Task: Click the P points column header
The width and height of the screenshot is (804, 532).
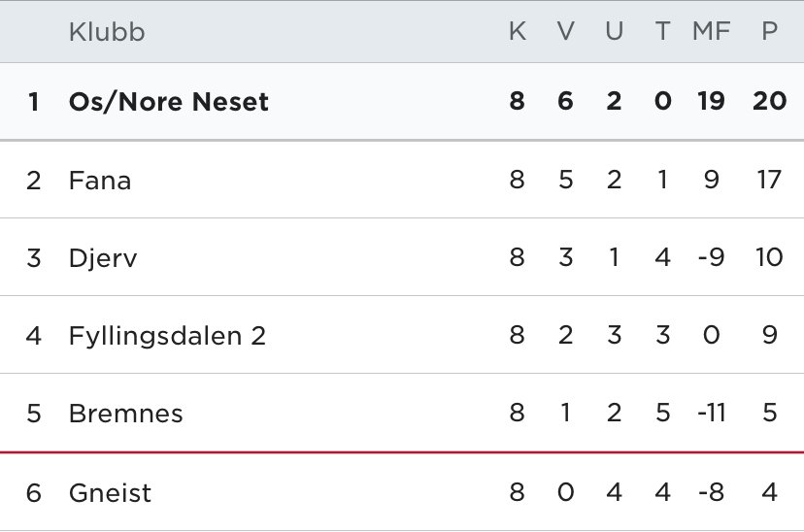Action: point(769,31)
